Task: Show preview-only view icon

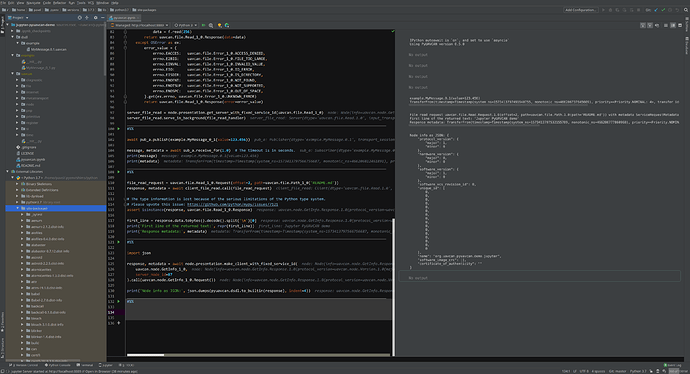Action: click(680, 26)
